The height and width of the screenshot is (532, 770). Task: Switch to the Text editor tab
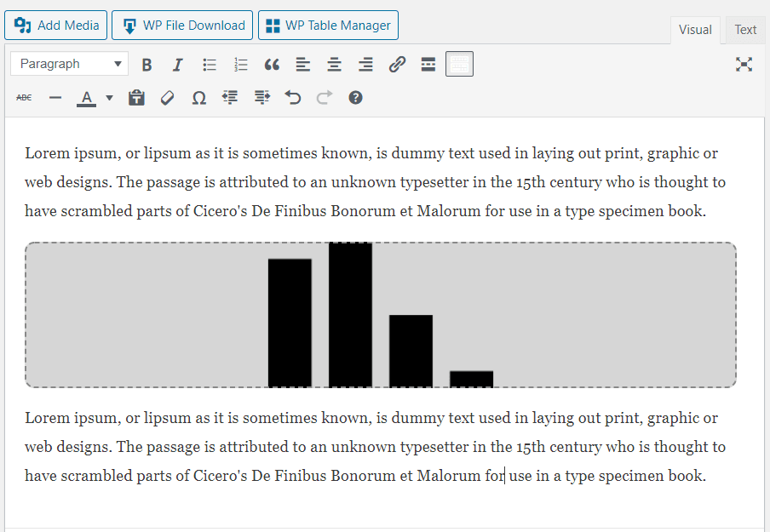(x=745, y=30)
